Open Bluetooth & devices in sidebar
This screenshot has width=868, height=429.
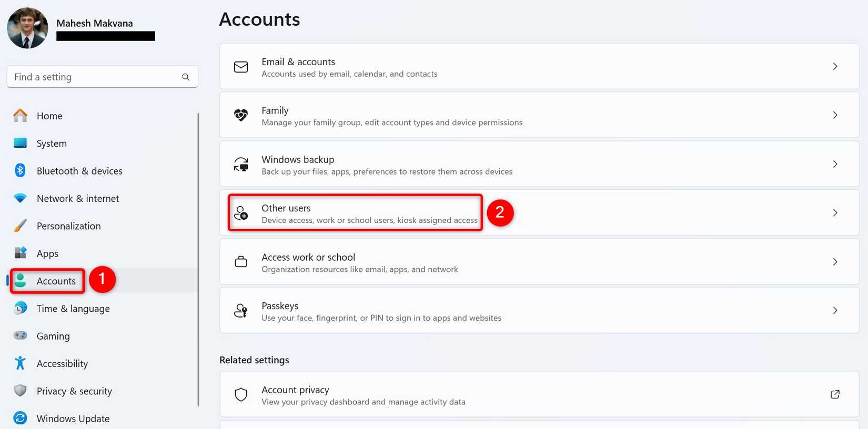pos(79,171)
